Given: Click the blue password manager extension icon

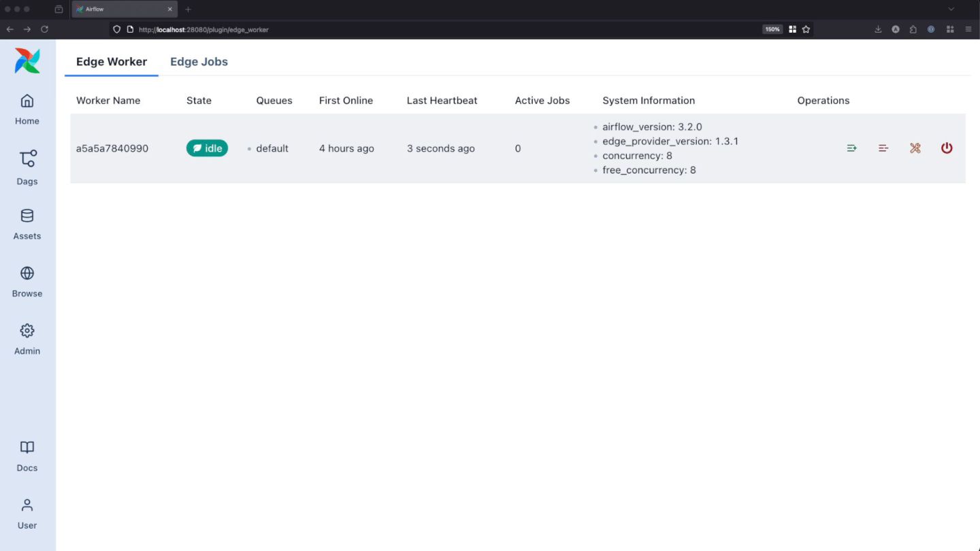Looking at the screenshot, I should point(931,29).
